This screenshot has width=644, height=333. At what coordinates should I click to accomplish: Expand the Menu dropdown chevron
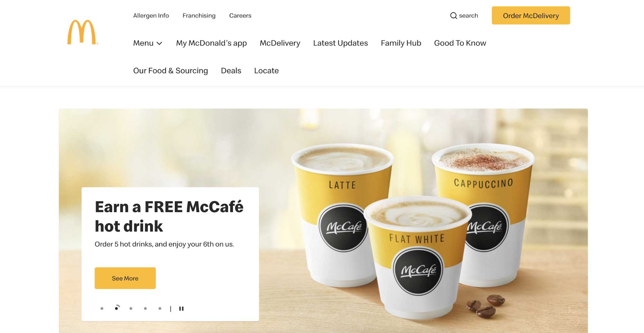coord(159,43)
